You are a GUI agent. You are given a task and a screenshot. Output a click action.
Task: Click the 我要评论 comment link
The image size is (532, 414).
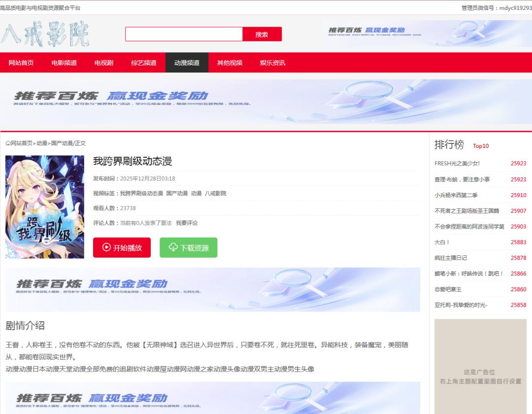(187, 223)
